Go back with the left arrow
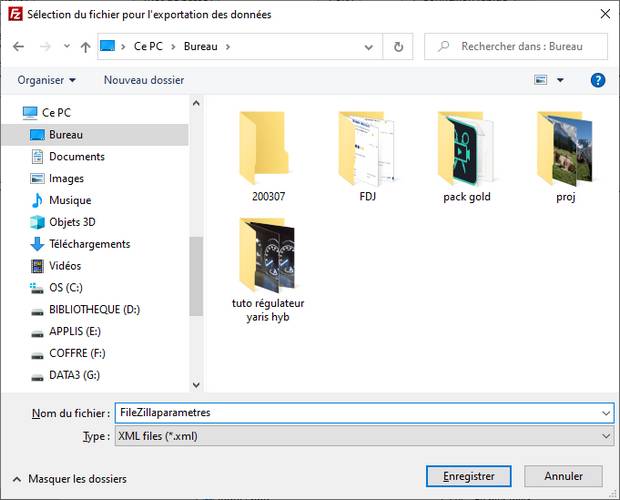620x500 pixels. pos(19,47)
